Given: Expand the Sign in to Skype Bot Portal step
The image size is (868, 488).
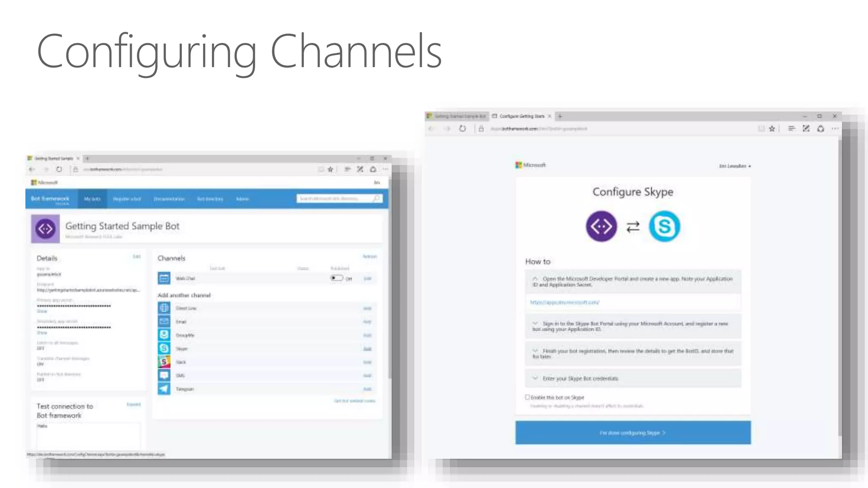Looking at the screenshot, I should point(535,323).
